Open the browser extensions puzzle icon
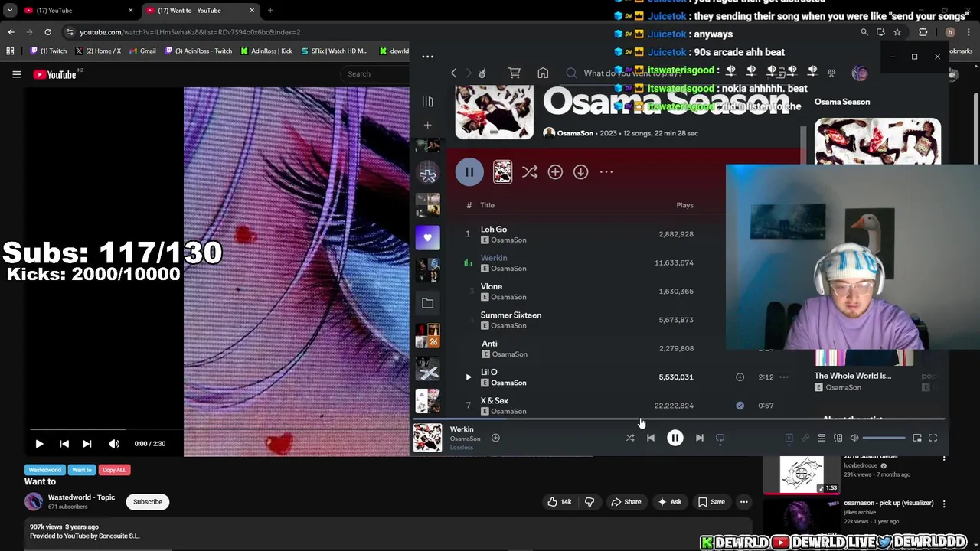This screenshot has width=980, height=551. (923, 32)
